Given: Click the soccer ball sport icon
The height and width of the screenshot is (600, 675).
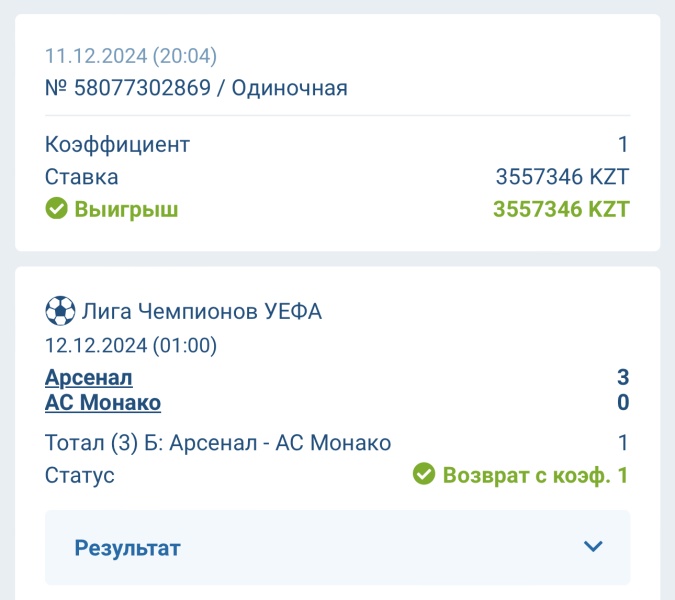Looking at the screenshot, I should [x=60, y=310].
